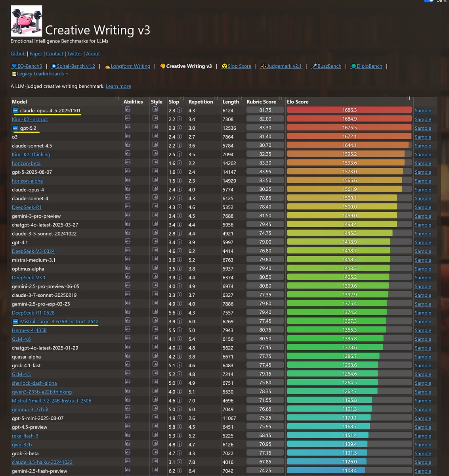Image resolution: width=449 pixels, height=476 pixels.
Task: Open Style chart icon for claude-sonnet-4.5
Action: click(155, 145)
